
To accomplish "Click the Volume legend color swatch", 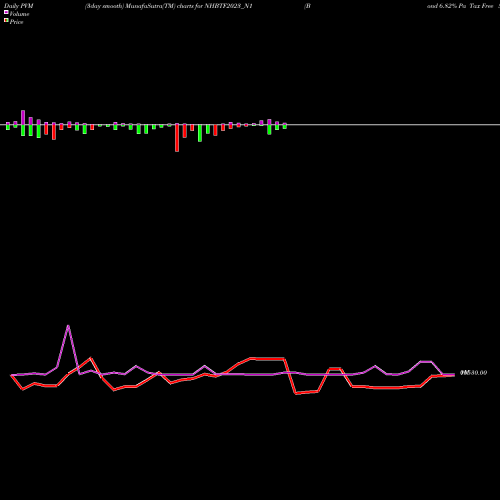I will (x=6, y=12).
